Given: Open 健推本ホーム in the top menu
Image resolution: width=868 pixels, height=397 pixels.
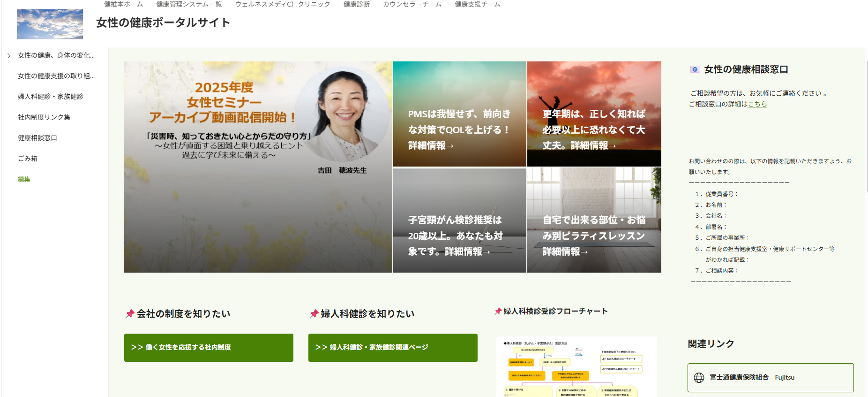Looking at the screenshot, I should pos(123,4).
